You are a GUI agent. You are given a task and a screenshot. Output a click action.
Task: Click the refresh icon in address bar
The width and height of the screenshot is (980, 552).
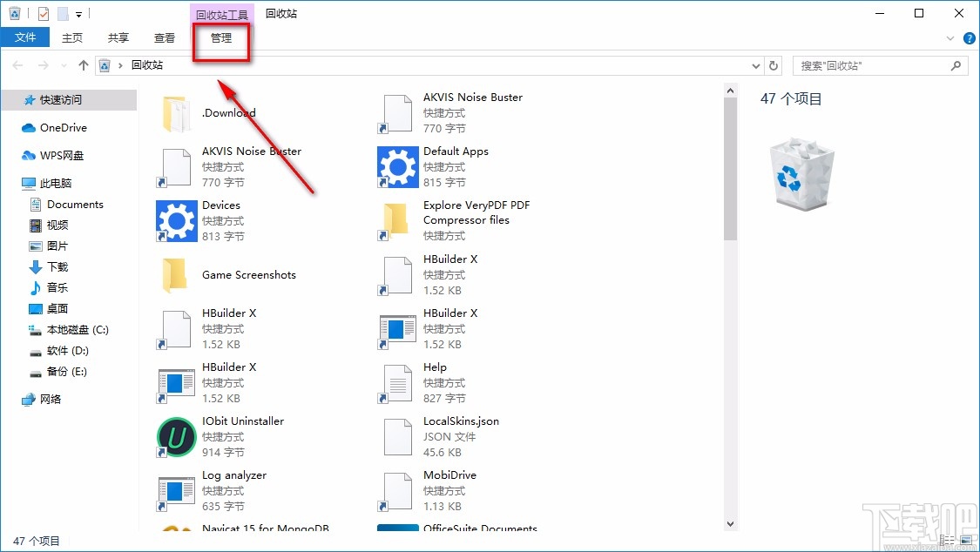tap(774, 64)
